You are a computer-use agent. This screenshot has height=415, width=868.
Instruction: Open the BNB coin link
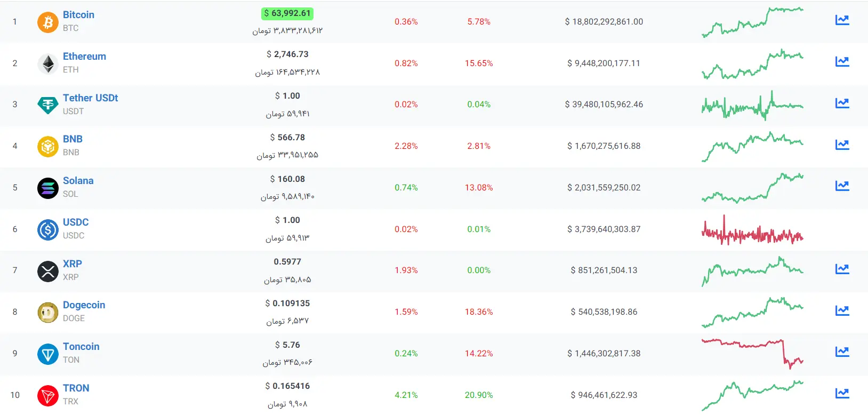pyautogui.click(x=73, y=139)
